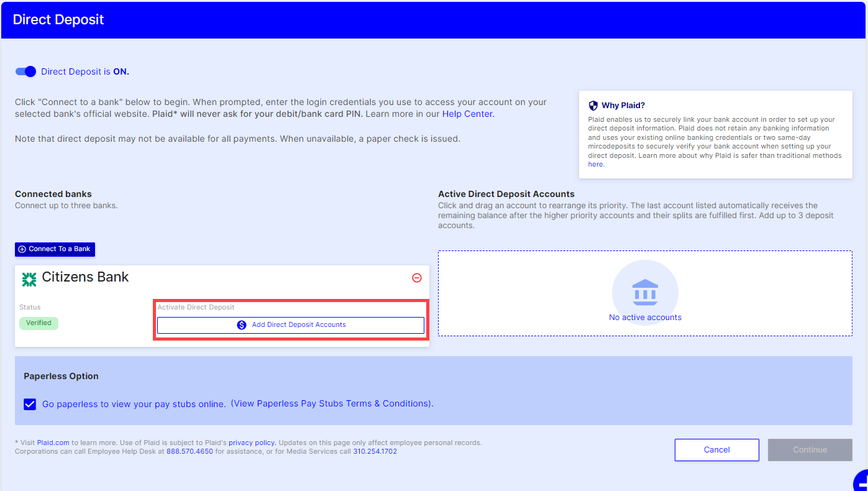Click the Verified status badge
Image resolution: width=868 pixels, height=491 pixels.
point(39,323)
